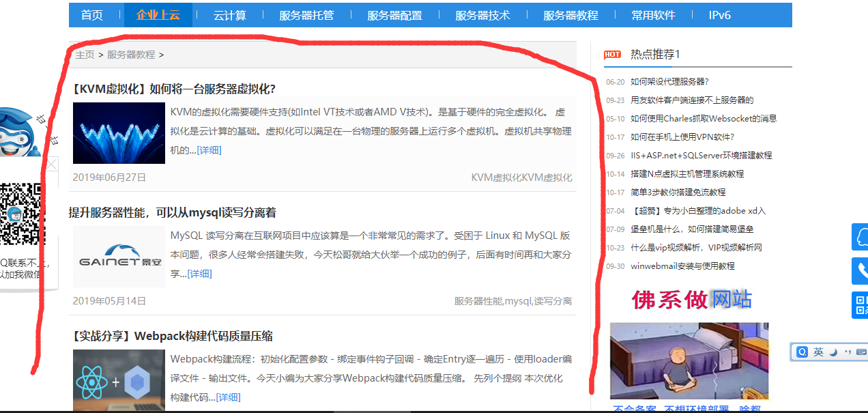Open 如何在手机上使用VPN软件? link
The height and width of the screenshot is (413, 868).
click(682, 137)
